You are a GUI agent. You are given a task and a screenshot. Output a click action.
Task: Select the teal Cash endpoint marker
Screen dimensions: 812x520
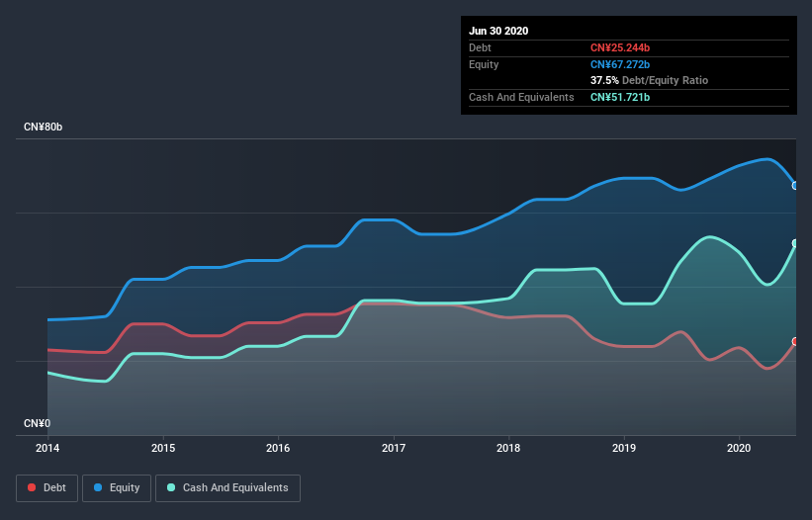[x=795, y=243]
